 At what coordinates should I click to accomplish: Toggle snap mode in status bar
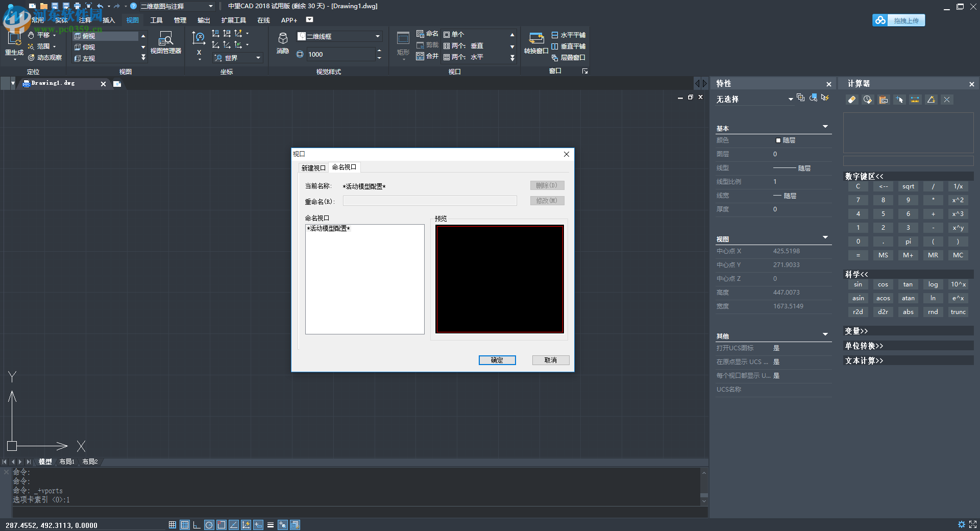tap(173, 525)
